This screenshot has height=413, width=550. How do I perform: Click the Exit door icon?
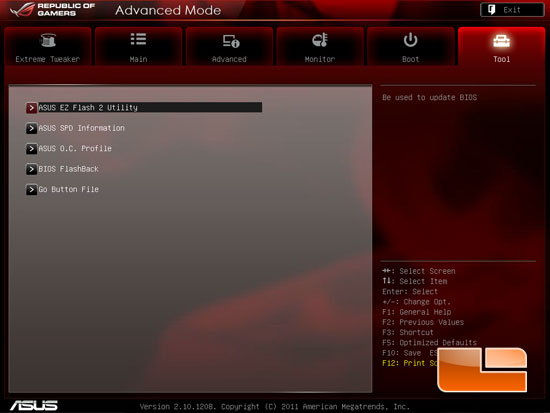pos(492,9)
